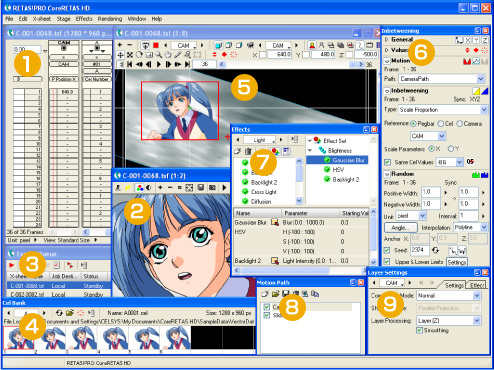Open folder icon in Cel Bank toolbar
This screenshot has width=494, height=370.
[70, 313]
